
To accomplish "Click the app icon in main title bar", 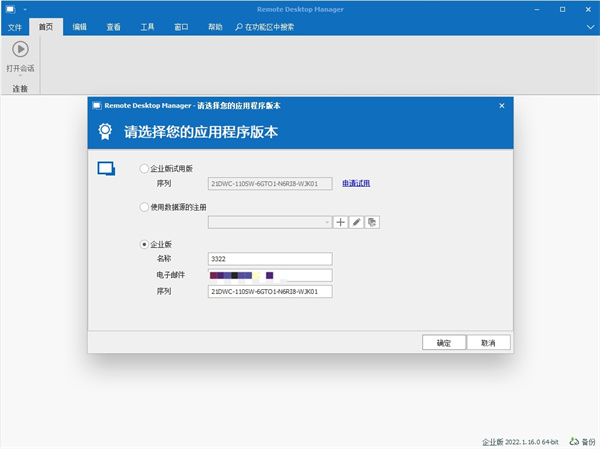I will [11, 9].
